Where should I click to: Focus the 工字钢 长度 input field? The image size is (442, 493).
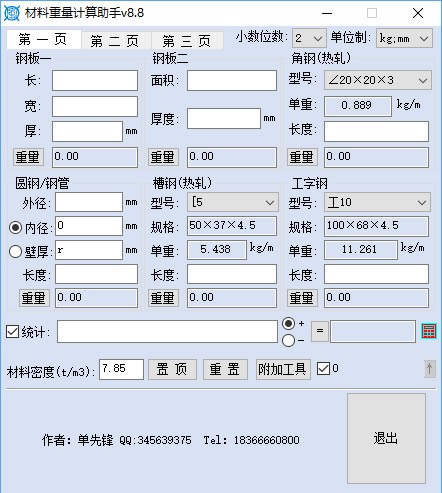[x=376, y=274]
